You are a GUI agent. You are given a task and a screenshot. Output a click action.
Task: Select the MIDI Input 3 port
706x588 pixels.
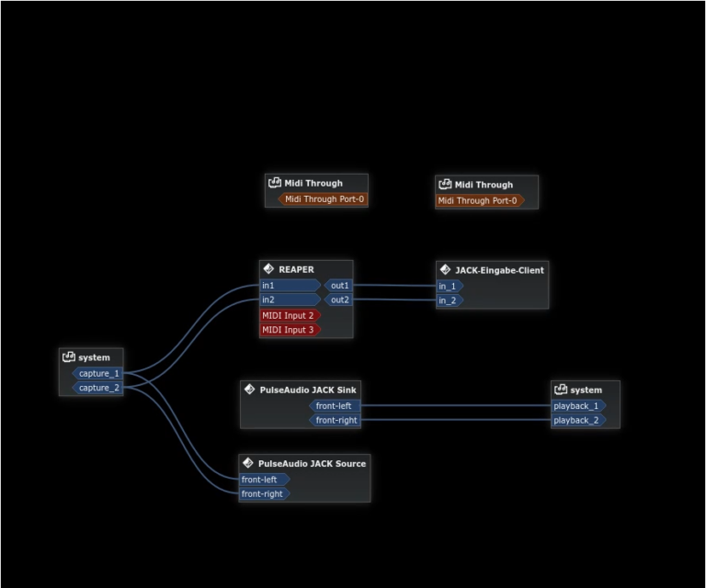(x=290, y=330)
